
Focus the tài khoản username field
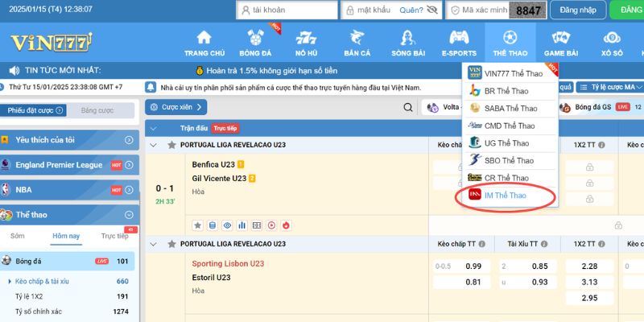[x=287, y=10]
